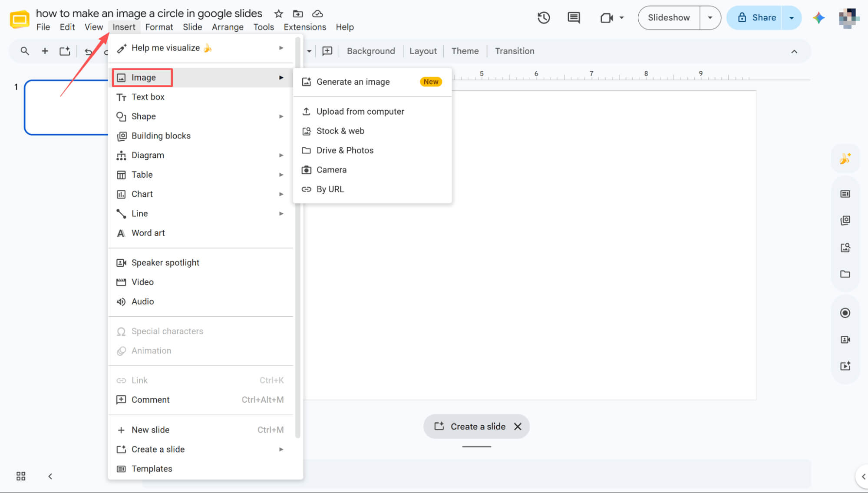
Task: Click the presentation title text
Action: (149, 13)
